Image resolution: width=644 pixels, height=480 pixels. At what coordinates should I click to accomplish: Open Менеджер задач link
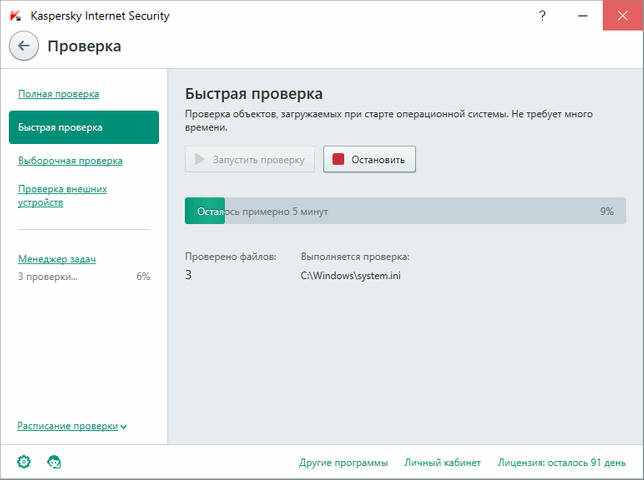[57, 259]
